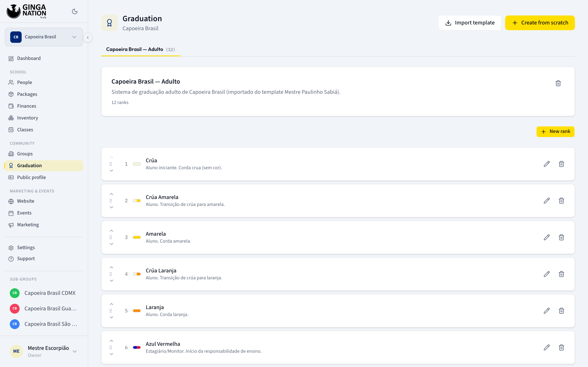Click the Azul Vermelha cord color swatch
The image size is (588, 367).
[x=137, y=347]
